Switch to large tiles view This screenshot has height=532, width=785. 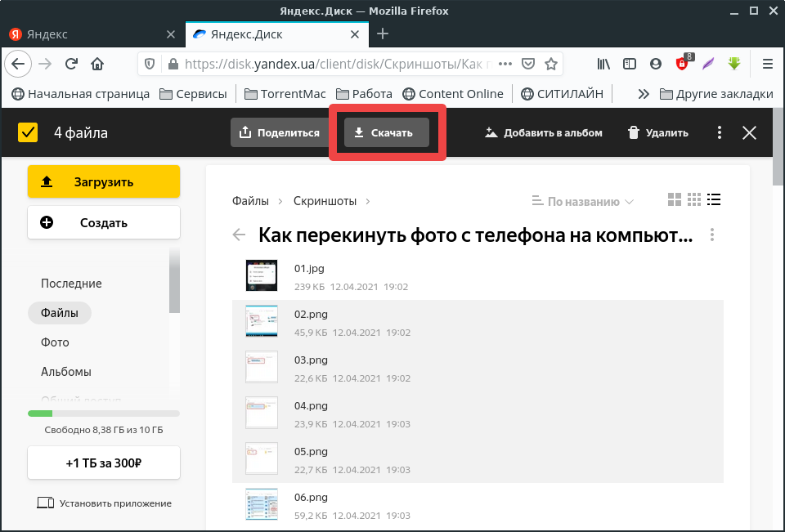tap(675, 200)
